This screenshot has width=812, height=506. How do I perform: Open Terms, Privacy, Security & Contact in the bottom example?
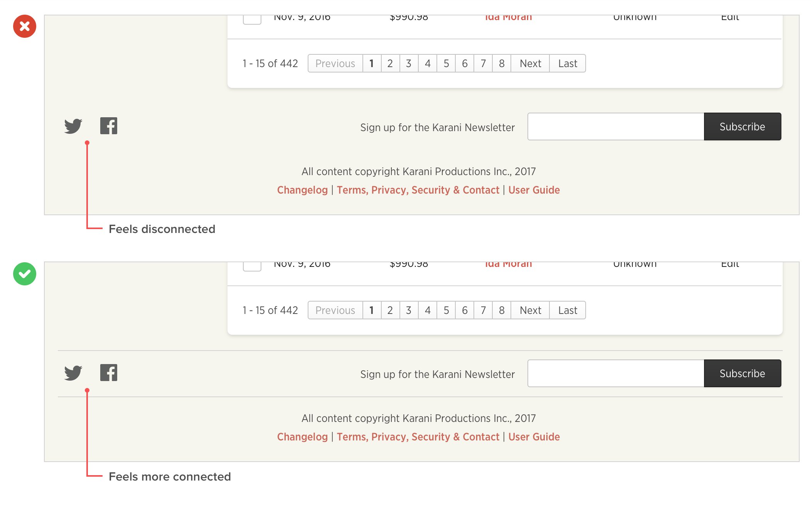[x=418, y=437]
